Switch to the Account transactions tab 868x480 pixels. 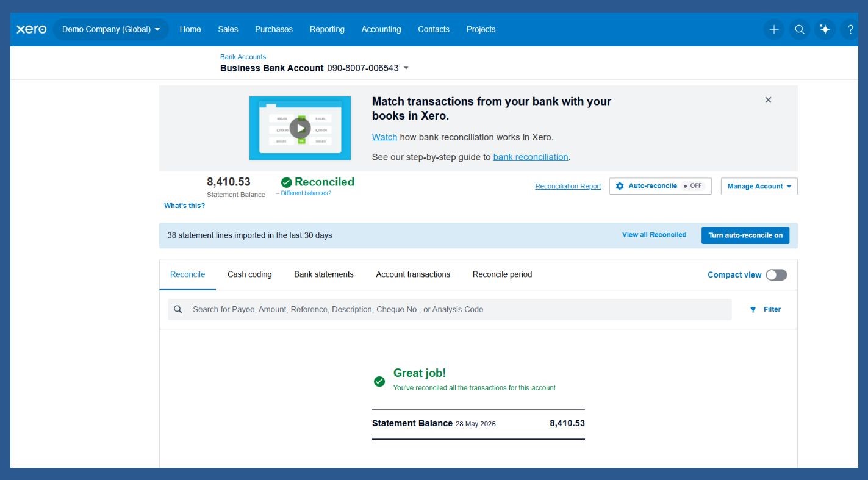413,274
